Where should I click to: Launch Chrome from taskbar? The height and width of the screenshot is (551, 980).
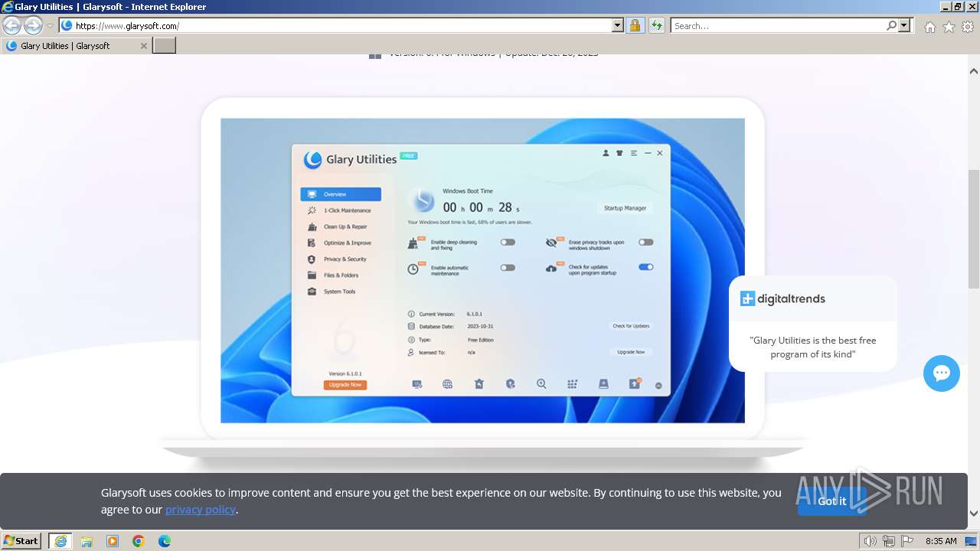139,541
